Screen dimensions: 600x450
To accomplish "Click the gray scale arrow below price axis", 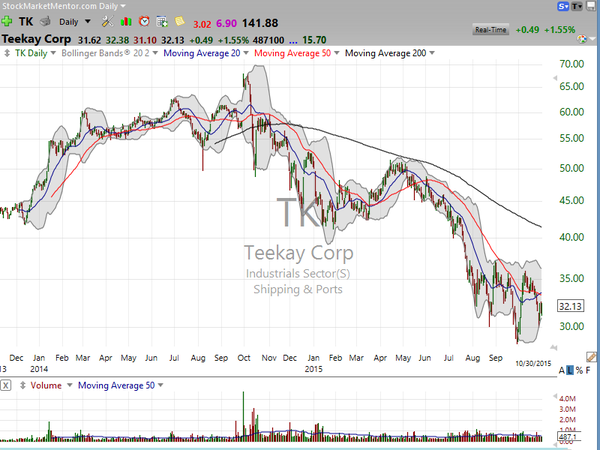I will (x=554, y=347).
